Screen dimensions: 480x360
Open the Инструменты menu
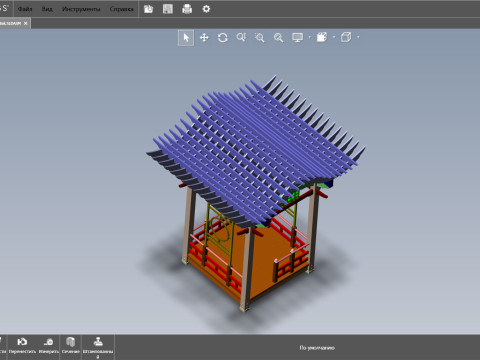click(81, 9)
